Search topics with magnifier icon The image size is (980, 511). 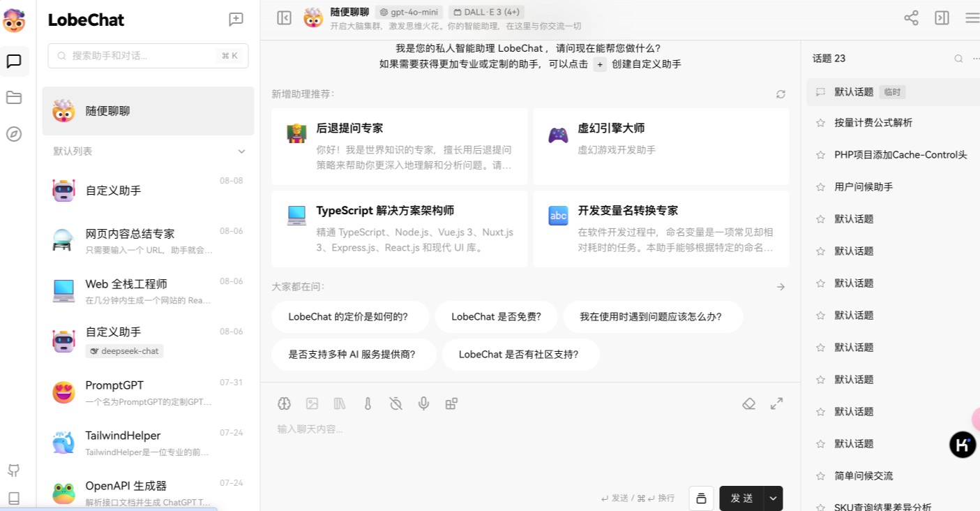[958, 59]
